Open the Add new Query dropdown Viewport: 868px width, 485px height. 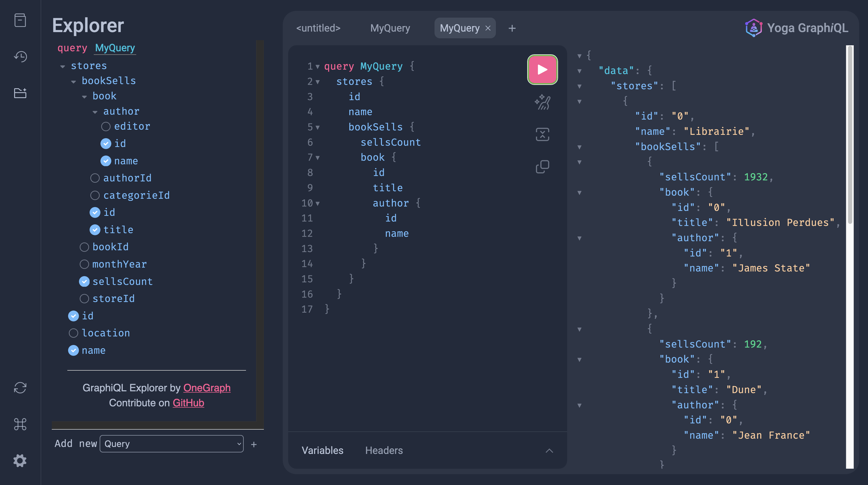point(171,444)
